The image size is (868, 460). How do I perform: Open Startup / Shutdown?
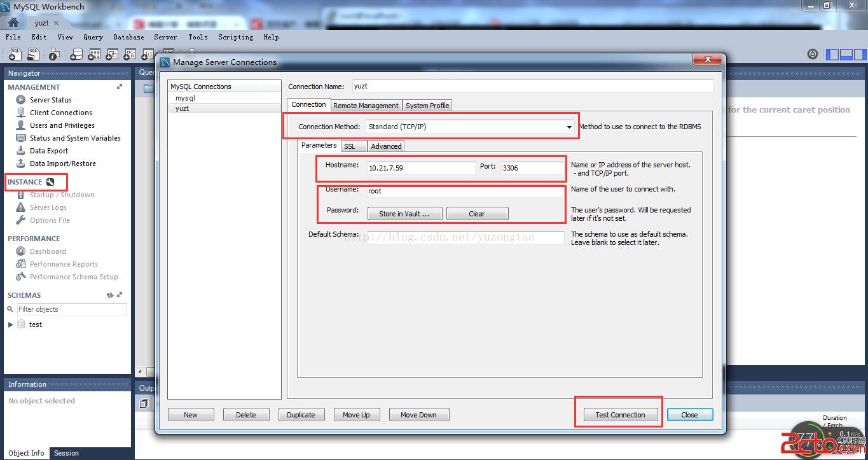[62, 195]
